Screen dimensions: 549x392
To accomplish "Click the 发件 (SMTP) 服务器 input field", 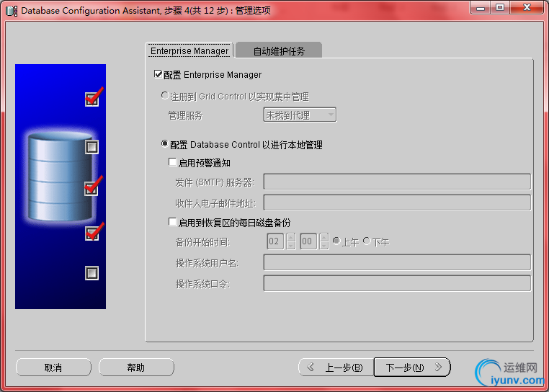I will tap(397, 182).
